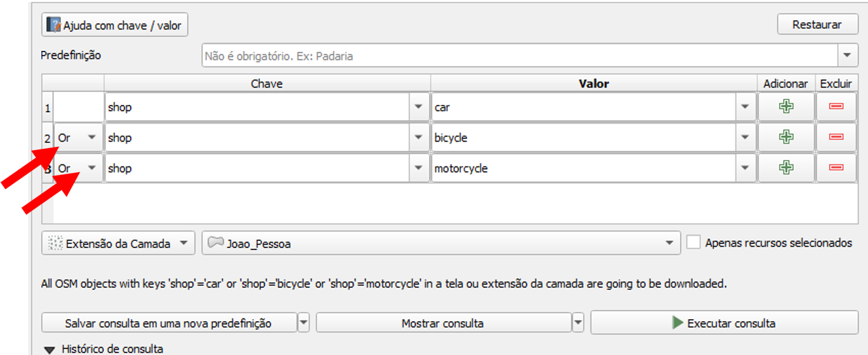868x355 pixels.
Task: Click green plus icon in bicycle row
Action: coord(786,137)
